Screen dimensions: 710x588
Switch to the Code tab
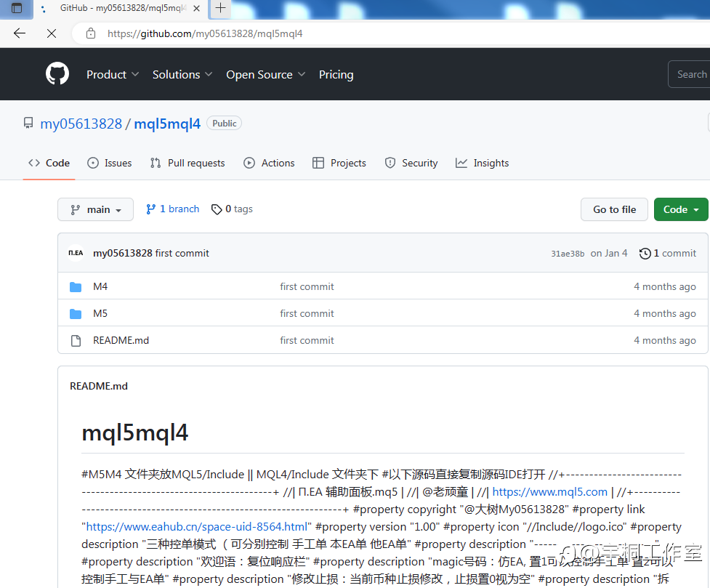[x=49, y=163]
